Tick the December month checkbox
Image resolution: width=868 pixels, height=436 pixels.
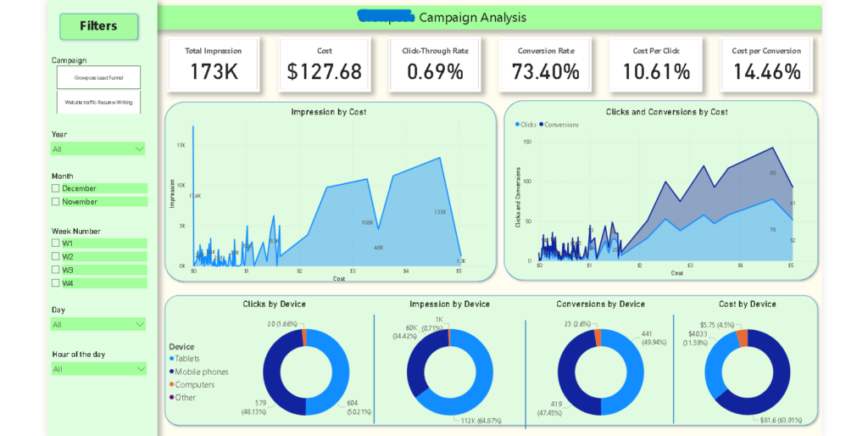tap(55, 188)
